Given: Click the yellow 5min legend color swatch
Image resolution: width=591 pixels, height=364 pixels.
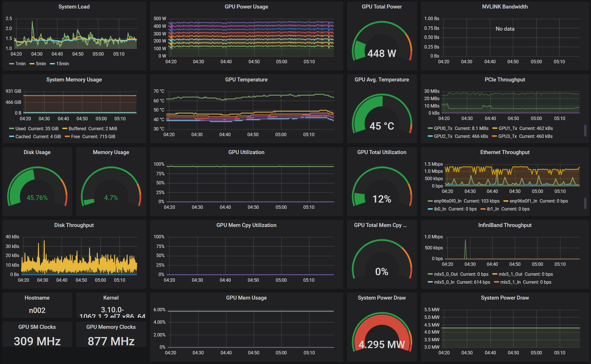Looking at the screenshot, I should (32, 64).
